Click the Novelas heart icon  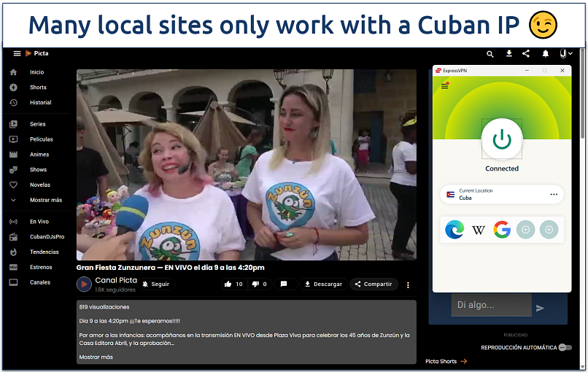click(14, 185)
